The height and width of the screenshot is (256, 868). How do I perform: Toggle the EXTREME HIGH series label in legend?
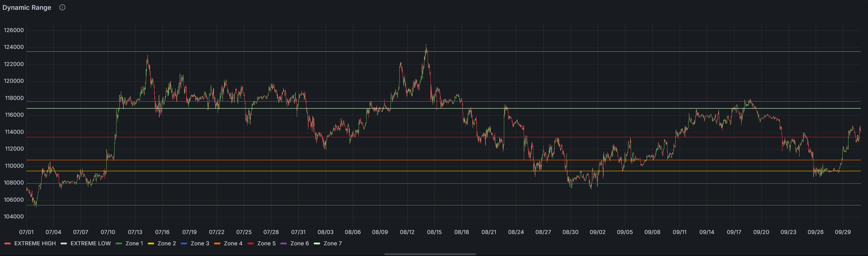pos(35,243)
